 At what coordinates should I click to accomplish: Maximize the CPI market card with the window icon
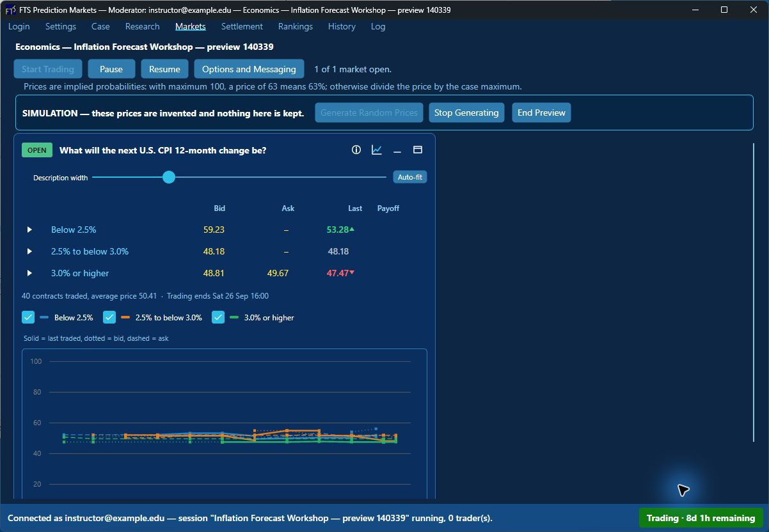[418, 150]
